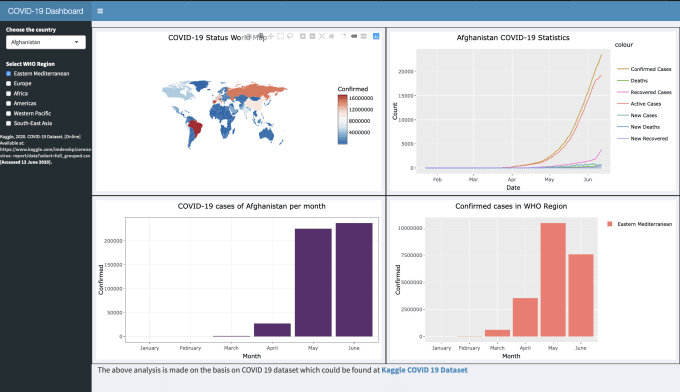This screenshot has height=392, width=680.
Task: Toggle Deaths trace in the statistics legend
Action: point(632,81)
